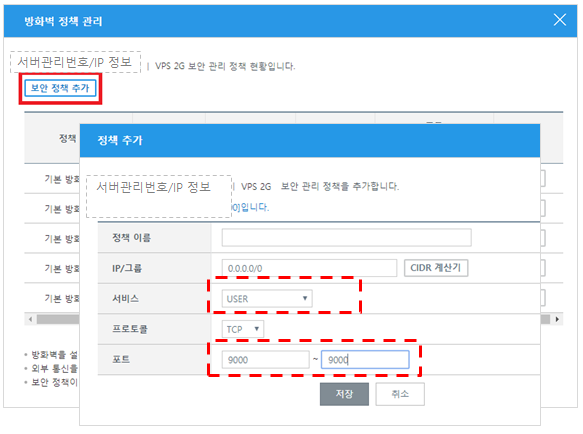Click the ending 포트 field
This screenshot has width=583, height=434.
[365, 360]
